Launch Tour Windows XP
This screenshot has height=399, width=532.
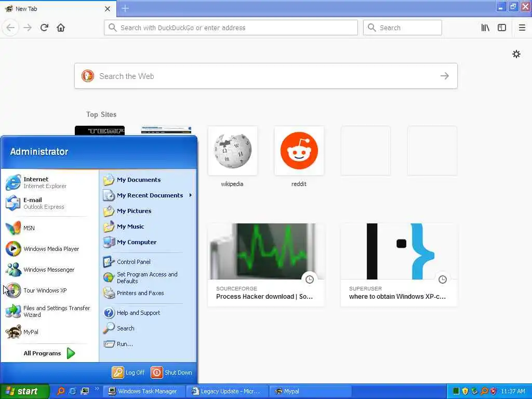point(50,290)
